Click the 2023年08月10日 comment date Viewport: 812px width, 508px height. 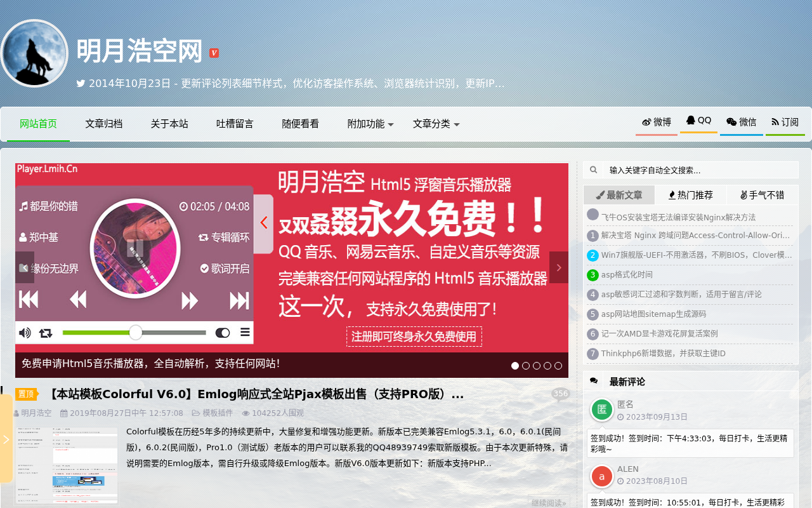[657, 481]
